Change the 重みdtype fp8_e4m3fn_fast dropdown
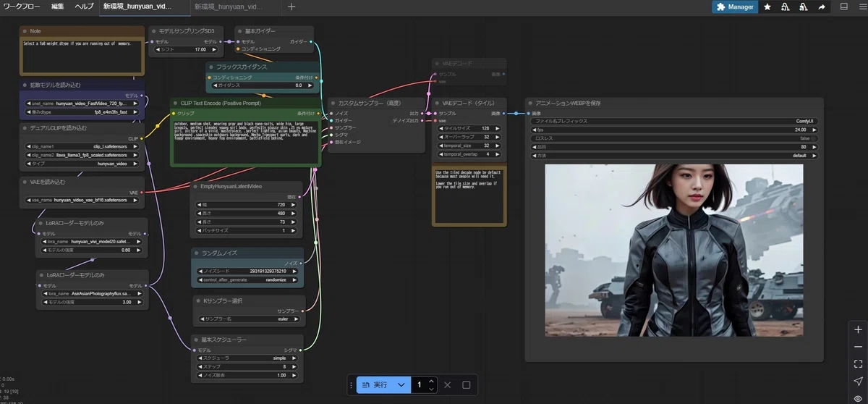This screenshot has height=404, width=868. 82,112
